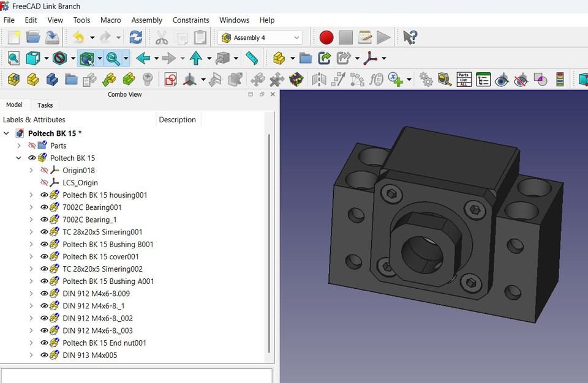Click the Fit all magnifier icon

12,59
